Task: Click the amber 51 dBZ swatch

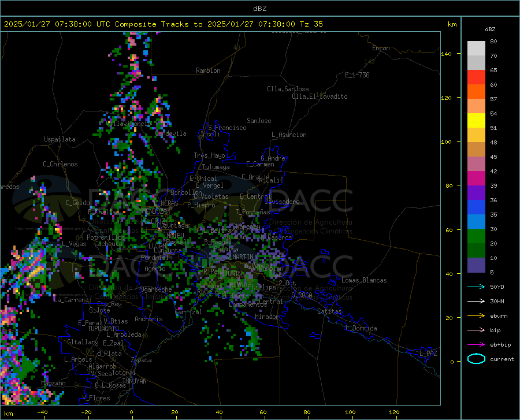Action: pos(476,135)
